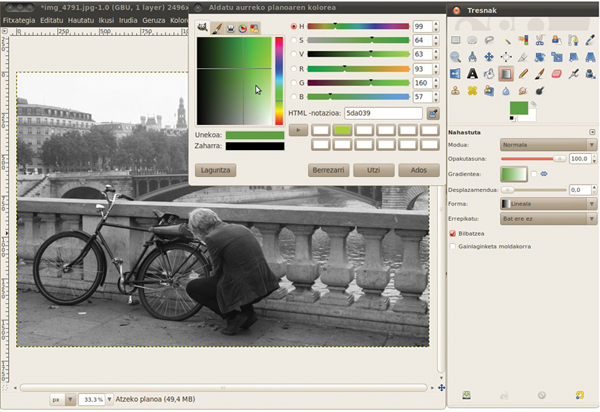Select the Ink tool
The height and width of the screenshot is (412, 600).
point(590,74)
